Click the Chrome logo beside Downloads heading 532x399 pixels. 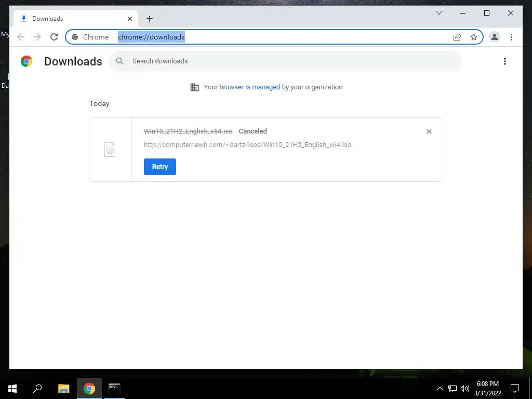point(26,61)
